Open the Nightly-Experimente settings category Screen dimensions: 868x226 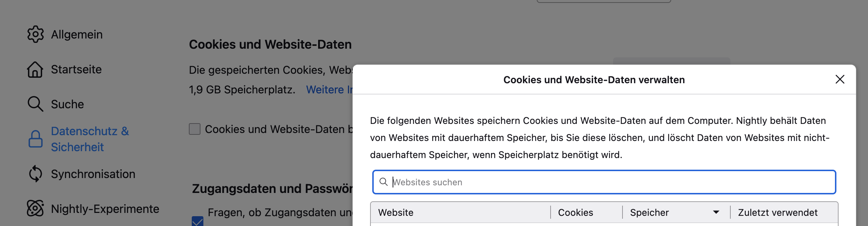click(x=105, y=209)
